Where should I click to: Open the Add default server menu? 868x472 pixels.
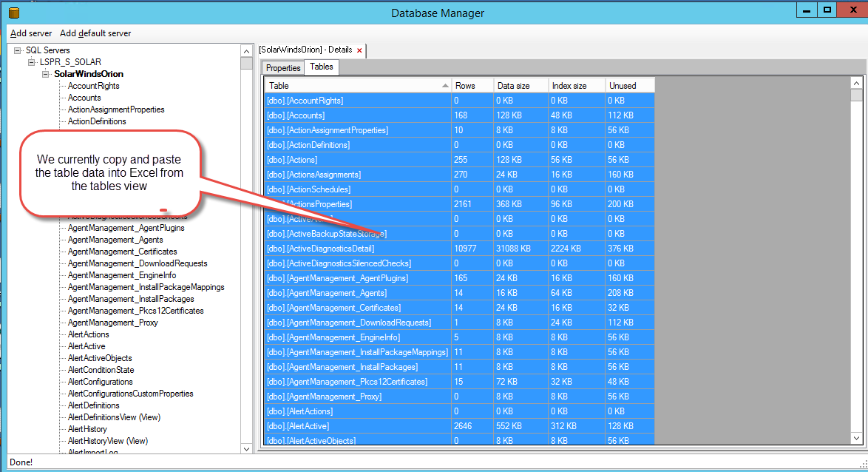coord(95,33)
